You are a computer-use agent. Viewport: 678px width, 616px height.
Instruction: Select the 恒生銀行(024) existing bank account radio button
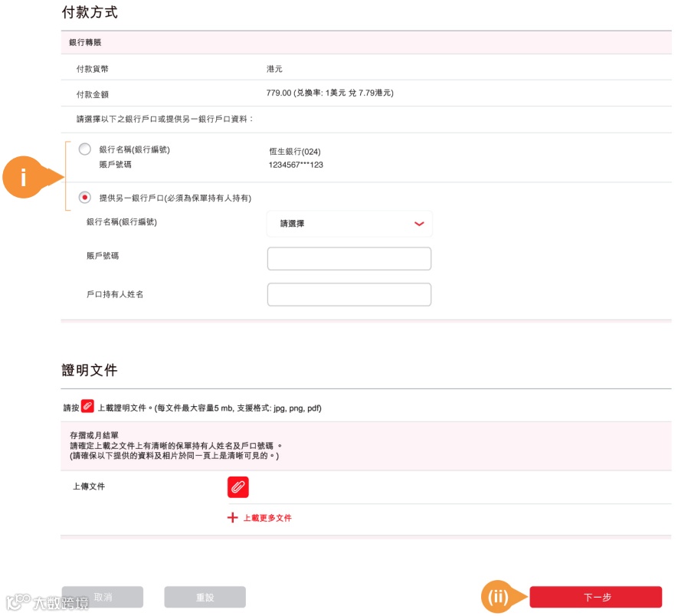pos(85,149)
